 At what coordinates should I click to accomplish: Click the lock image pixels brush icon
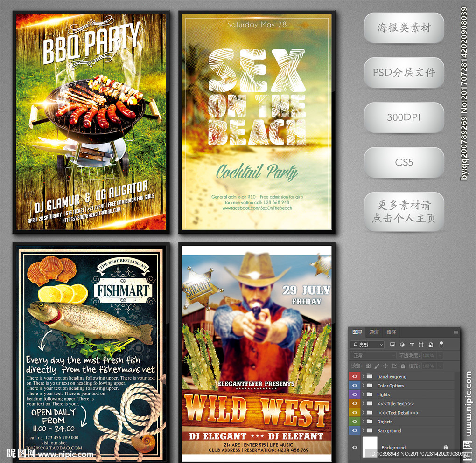click(x=377, y=366)
